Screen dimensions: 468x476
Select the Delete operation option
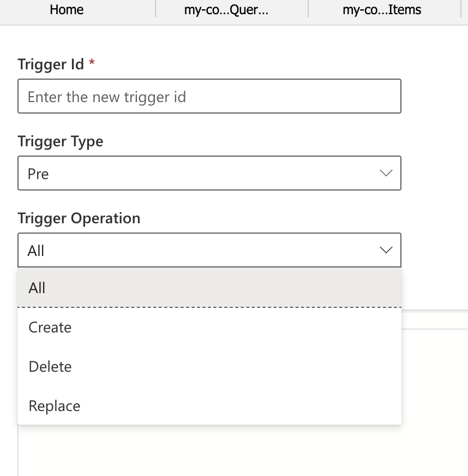click(209, 366)
